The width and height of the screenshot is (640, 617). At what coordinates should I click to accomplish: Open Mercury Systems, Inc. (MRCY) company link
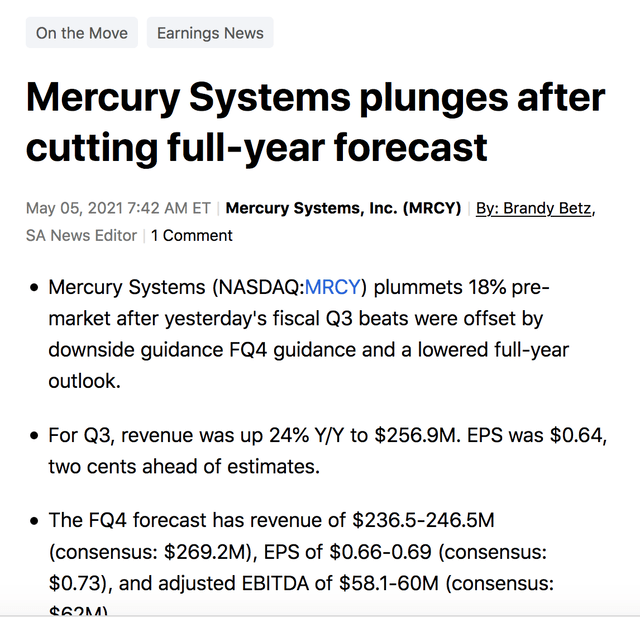click(x=343, y=208)
